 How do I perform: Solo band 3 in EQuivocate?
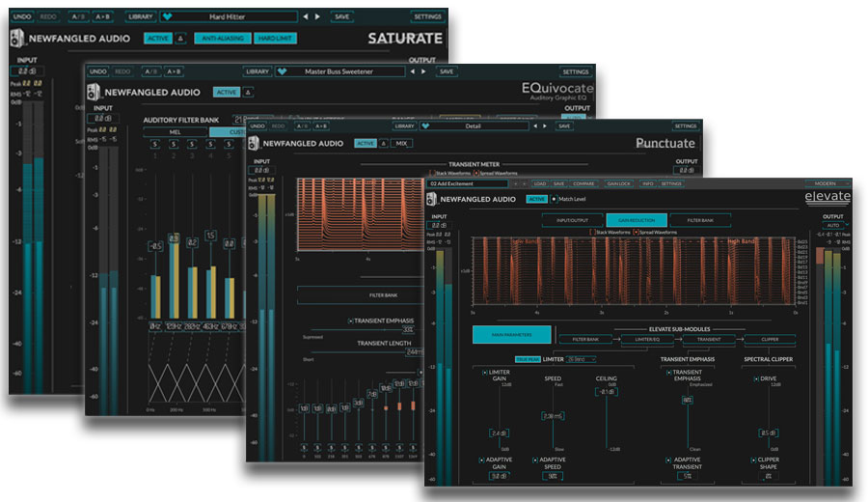pos(192,144)
